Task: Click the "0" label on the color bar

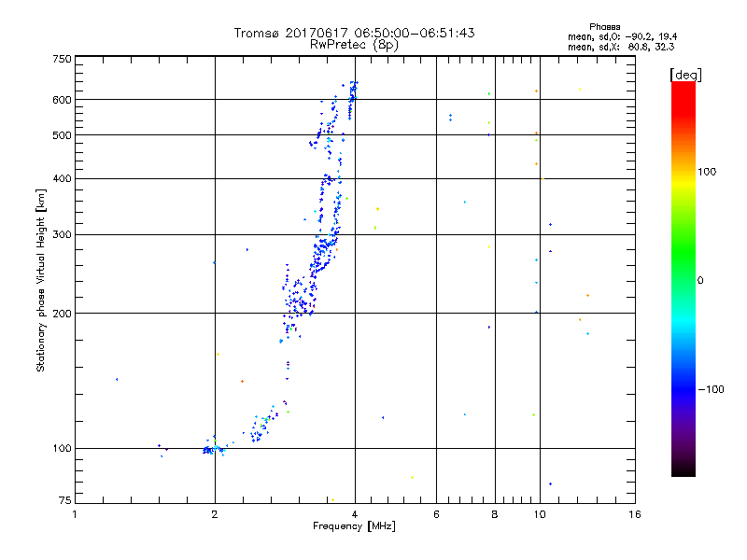Action: [700, 280]
